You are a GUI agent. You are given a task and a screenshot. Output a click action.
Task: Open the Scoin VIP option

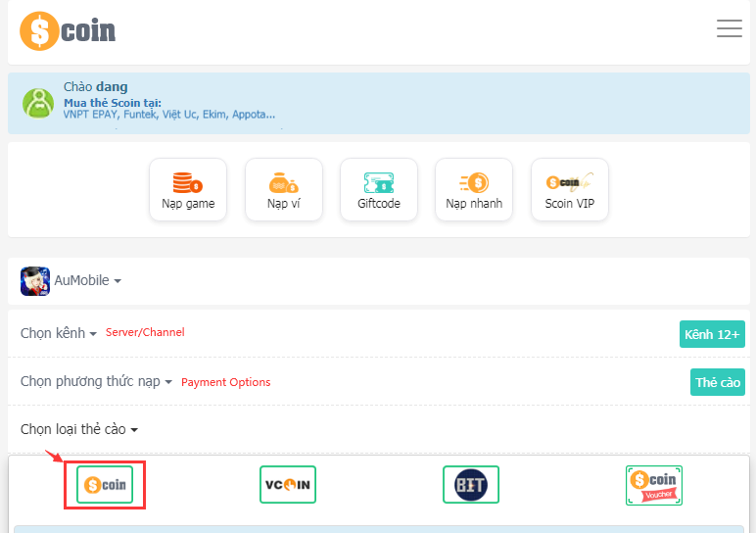click(x=569, y=189)
